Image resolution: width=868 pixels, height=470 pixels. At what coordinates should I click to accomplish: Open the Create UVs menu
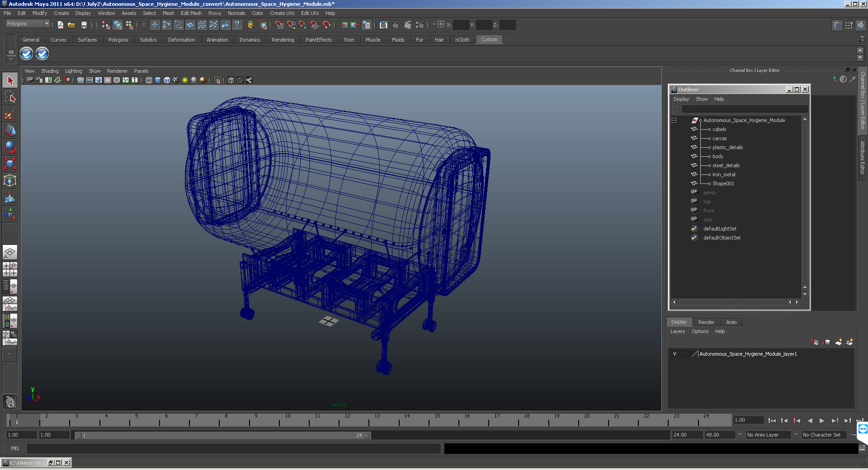pos(282,13)
